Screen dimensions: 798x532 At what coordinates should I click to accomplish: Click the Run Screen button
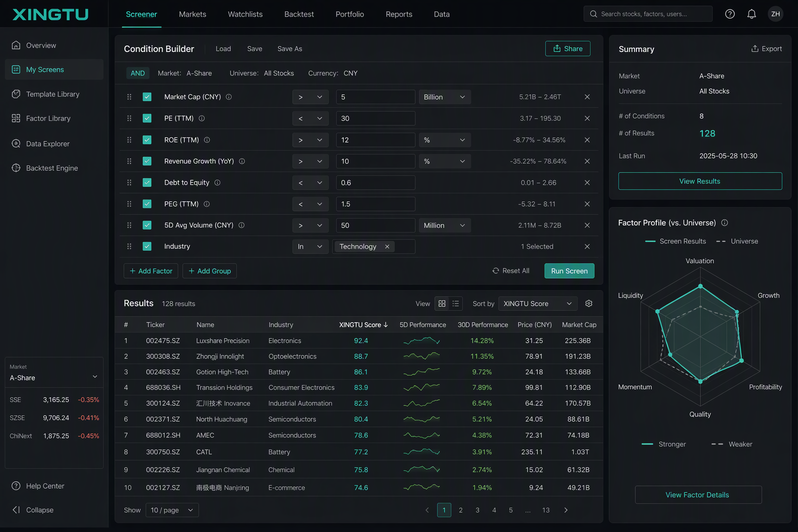pyautogui.click(x=569, y=271)
